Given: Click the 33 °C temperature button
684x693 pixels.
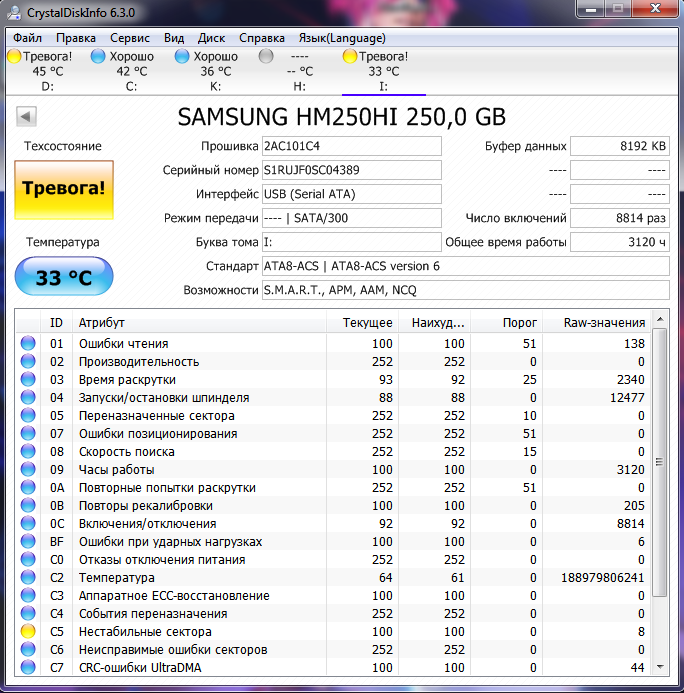Looking at the screenshot, I should [64, 277].
